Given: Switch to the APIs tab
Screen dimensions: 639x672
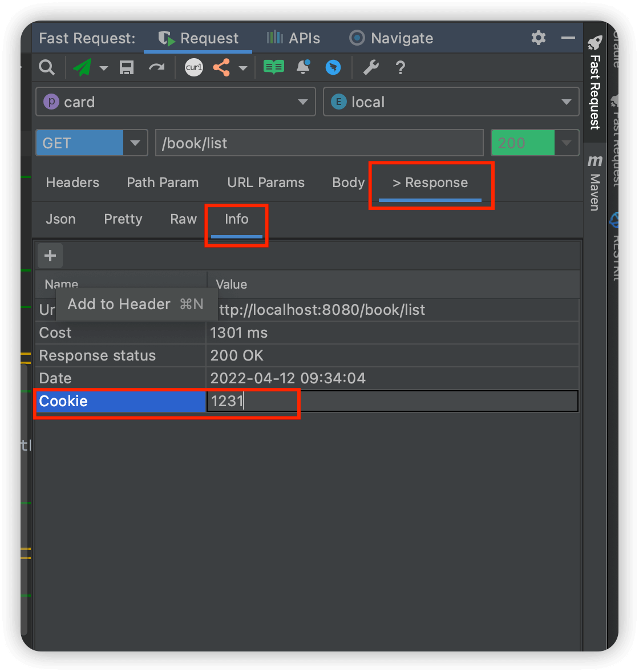Looking at the screenshot, I should coord(294,38).
